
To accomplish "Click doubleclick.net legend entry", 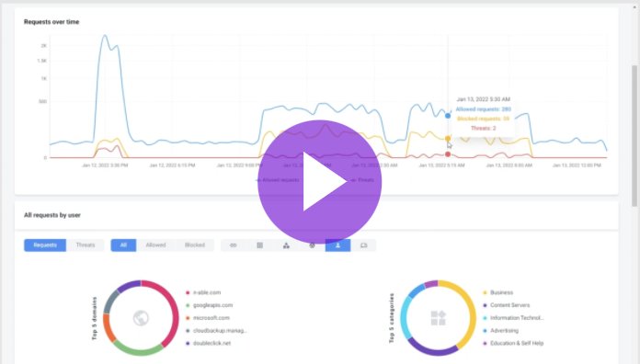I will pos(208,343).
